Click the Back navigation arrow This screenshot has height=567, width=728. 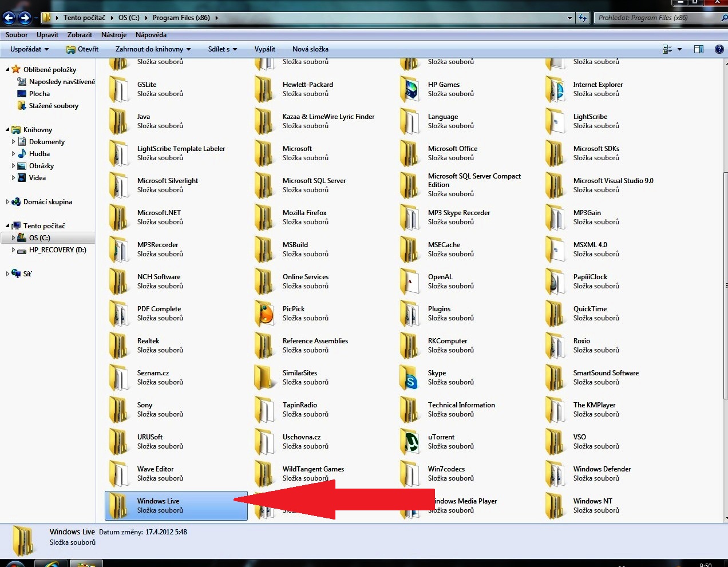click(x=9, y=18)
